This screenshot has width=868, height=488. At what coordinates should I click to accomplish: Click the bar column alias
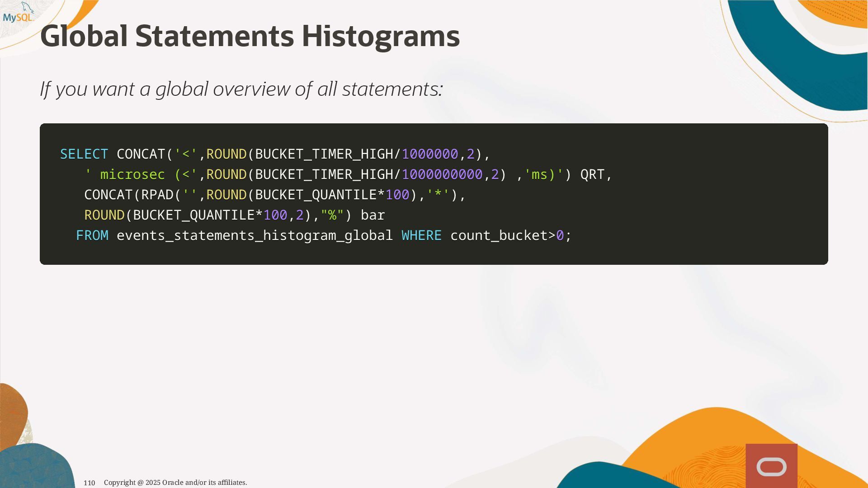click(373, 216)
